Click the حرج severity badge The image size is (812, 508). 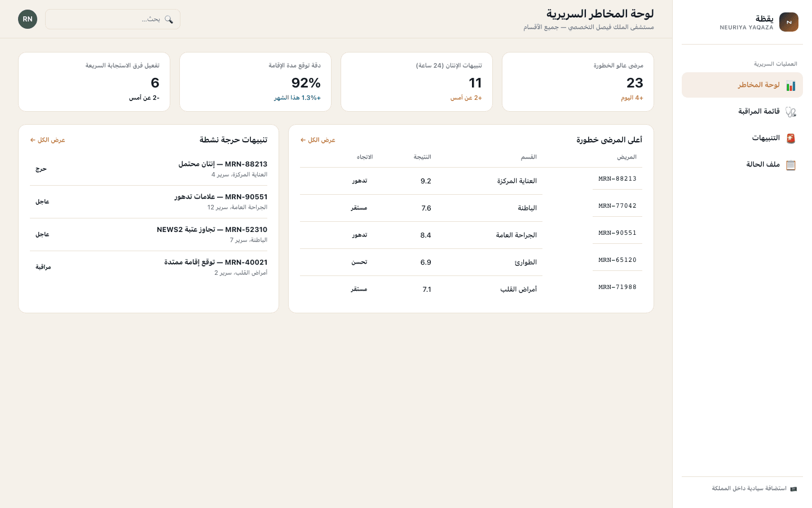point(41,169)
